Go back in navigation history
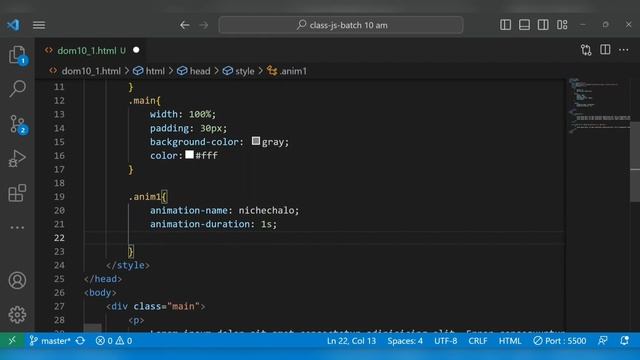Screen dimensions: 640x360 point(184,25)
